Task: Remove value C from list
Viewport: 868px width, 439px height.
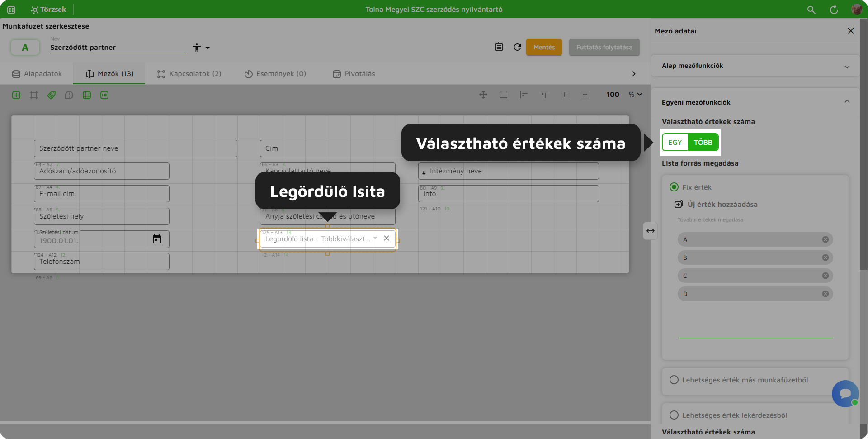Action: 825,276
